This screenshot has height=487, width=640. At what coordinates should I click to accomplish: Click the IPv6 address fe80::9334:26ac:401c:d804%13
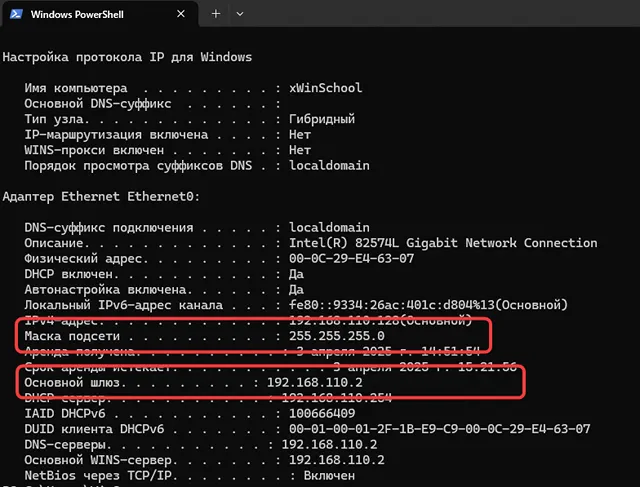tap(391, 305)
